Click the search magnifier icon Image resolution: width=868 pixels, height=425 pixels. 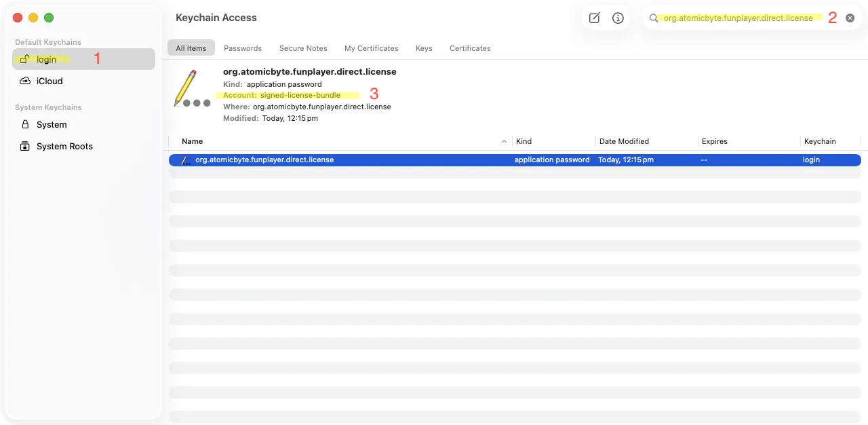[x=654, y=18]
